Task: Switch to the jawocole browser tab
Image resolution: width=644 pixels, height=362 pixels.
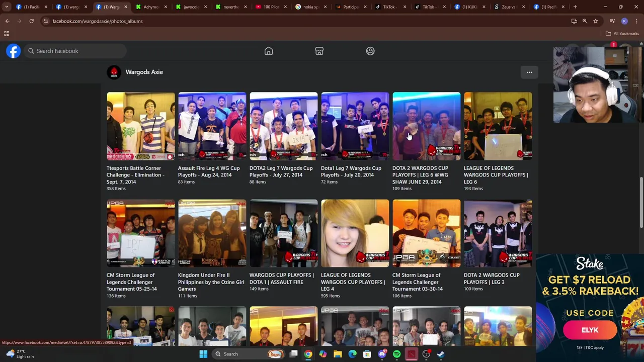Action: 190,7
